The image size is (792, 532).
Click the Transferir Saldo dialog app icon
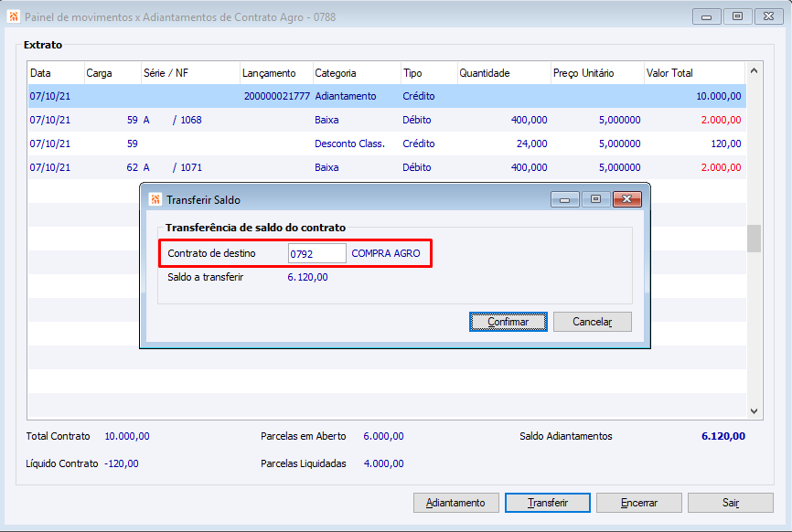pyautogui.click(x=155, y=199)
